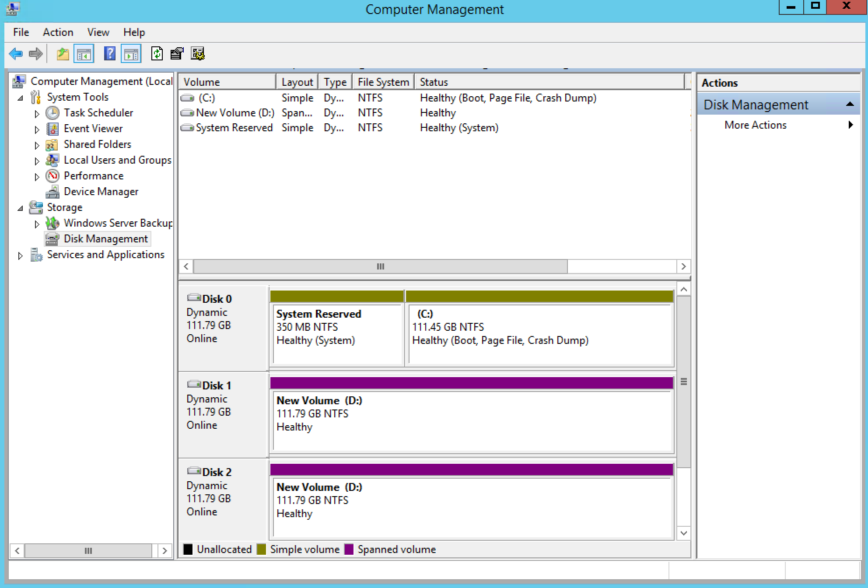The width and height of the screenshot is (868, 588).
Task: Click the window system menu icon in title bar
Action: click(13, 9)
